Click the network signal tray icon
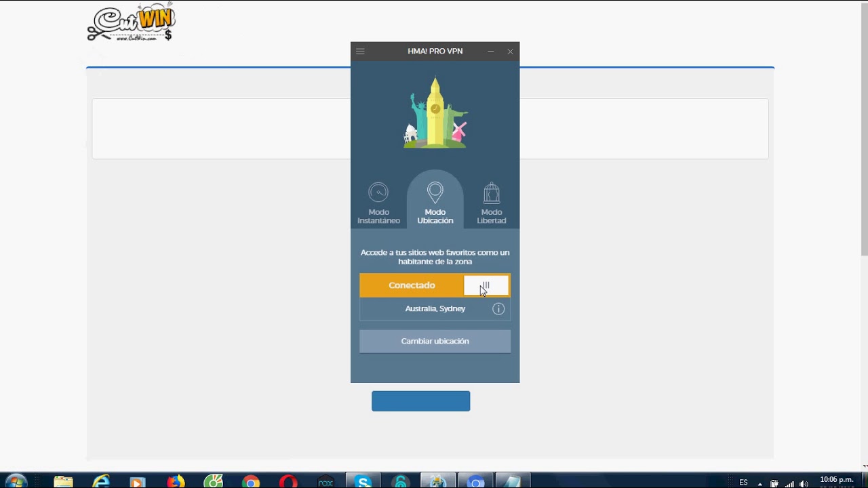This screenshot has height=488, width=868. coord(789,484)
